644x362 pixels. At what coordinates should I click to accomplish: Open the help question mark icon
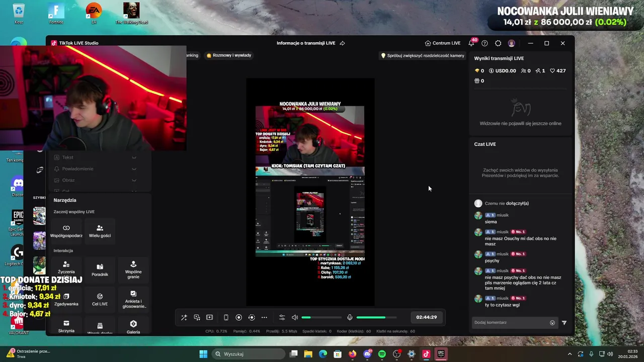coord(485,43)
